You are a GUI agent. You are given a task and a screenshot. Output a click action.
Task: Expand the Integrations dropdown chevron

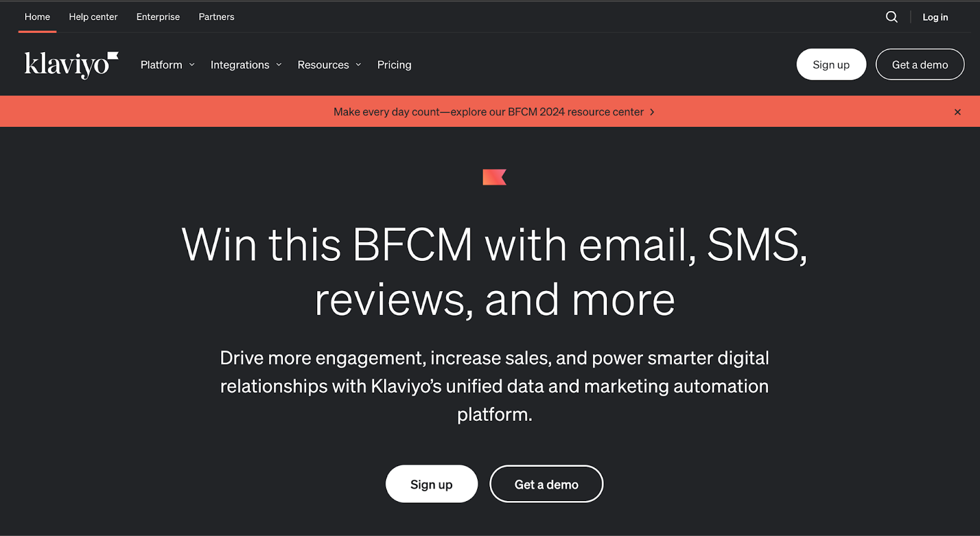pos(279,65)
